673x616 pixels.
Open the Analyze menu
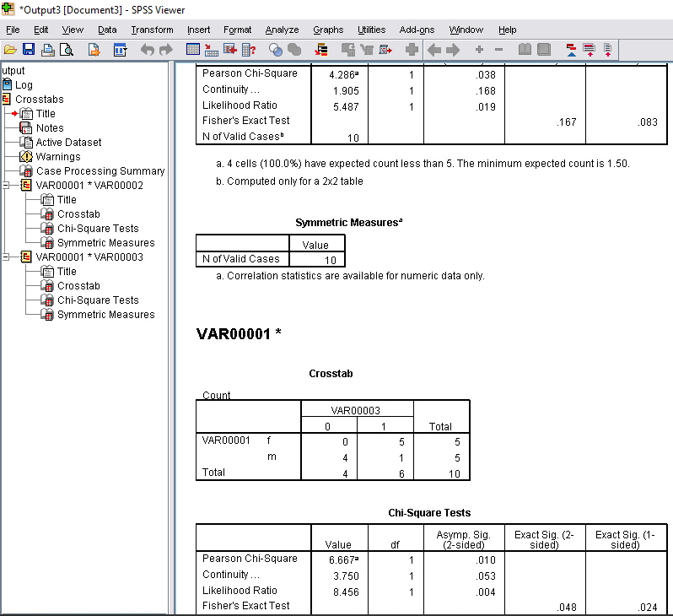pyautogui.click(x=282, y=30)
